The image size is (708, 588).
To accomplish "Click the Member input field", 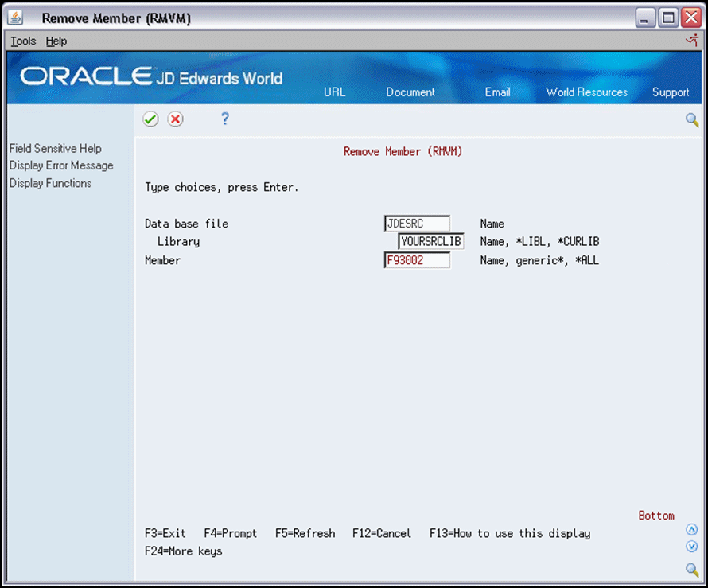I will (417, 260).
